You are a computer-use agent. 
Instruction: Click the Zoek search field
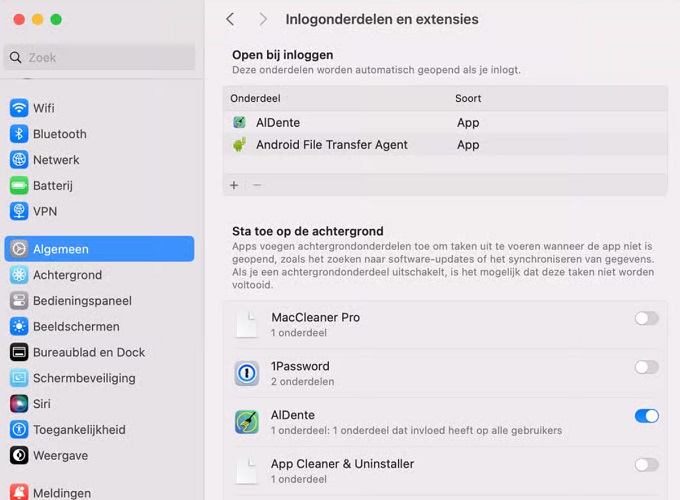[x=99, y=57]
